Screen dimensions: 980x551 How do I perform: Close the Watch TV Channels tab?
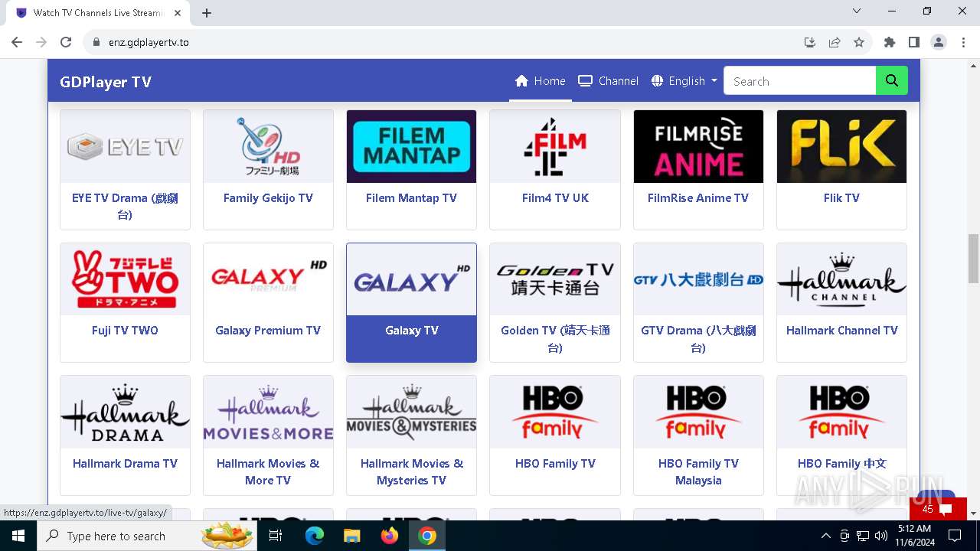click(178, 13)
